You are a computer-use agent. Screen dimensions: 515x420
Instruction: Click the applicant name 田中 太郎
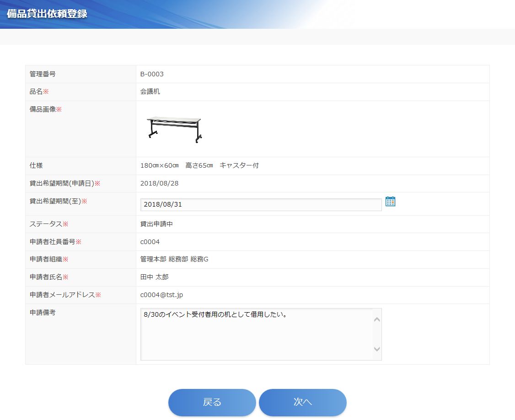coord(155,277)
